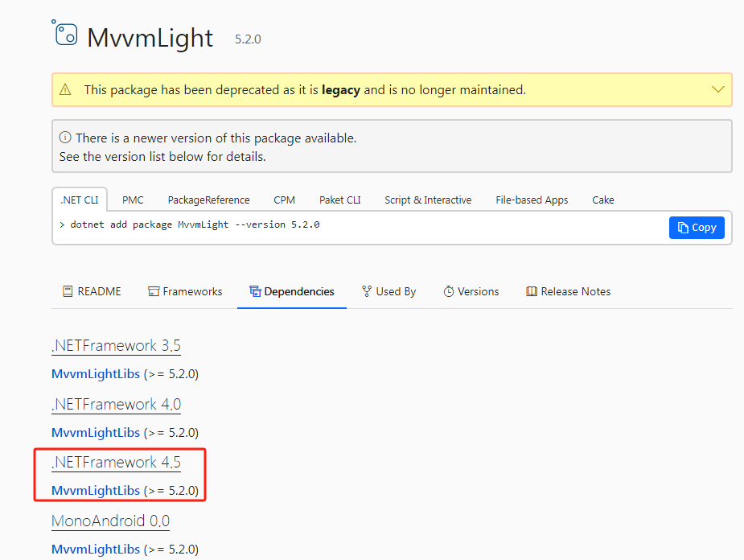Image resolution: width=744 pixels, height=560 pixels.
Task: Click the dotnet add package command text
Action: point(195,224)
